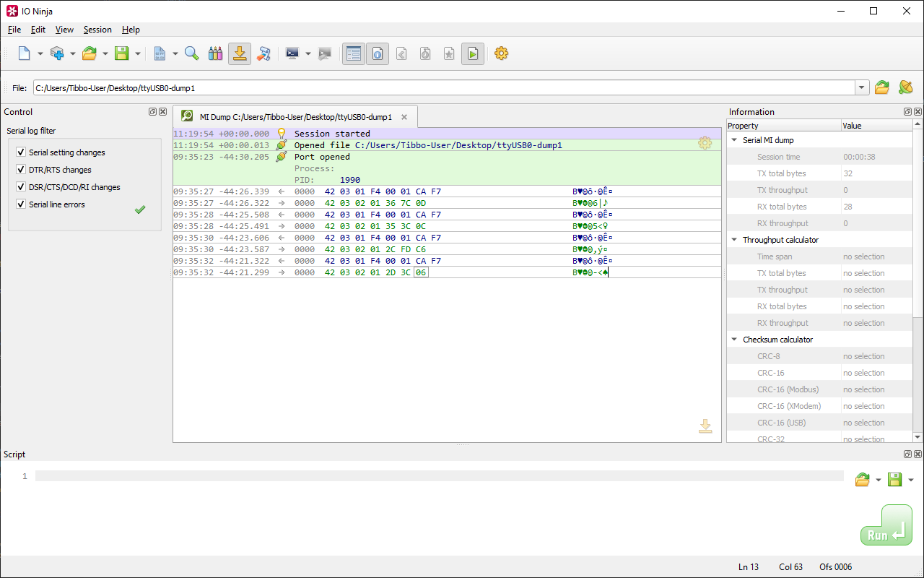This screenshot has height=578, width=924.
Task: Toggle DSR/CTS/DCD/RI changes checkbox
Action: click(x=21, y=187)
